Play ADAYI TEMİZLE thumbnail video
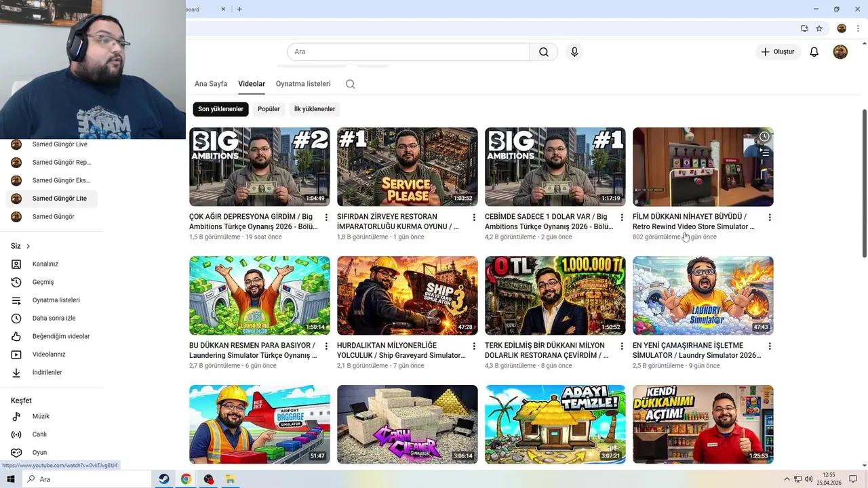Image resolution: width=868 pixels, height=488 pixels. pyautogui.click(x=555, y=424)
